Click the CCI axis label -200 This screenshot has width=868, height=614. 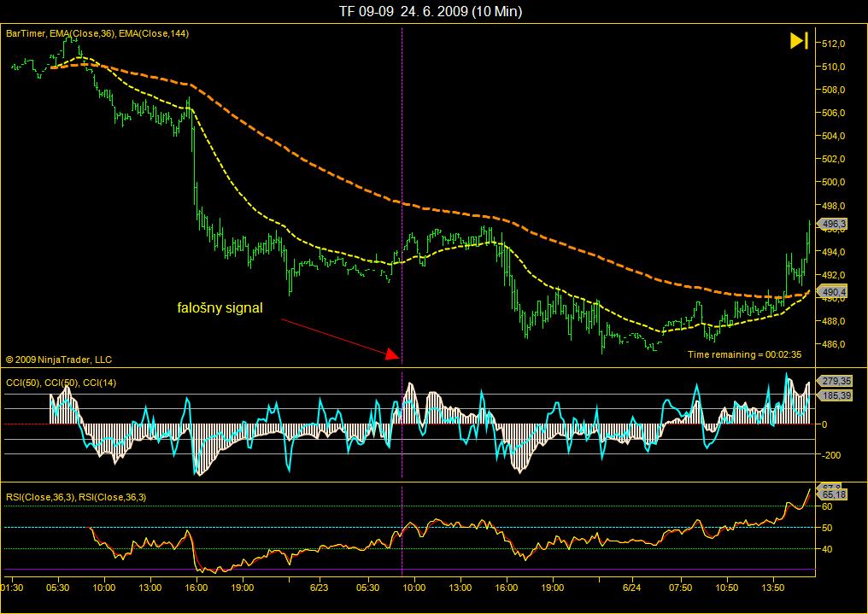(x=831, y=455)
